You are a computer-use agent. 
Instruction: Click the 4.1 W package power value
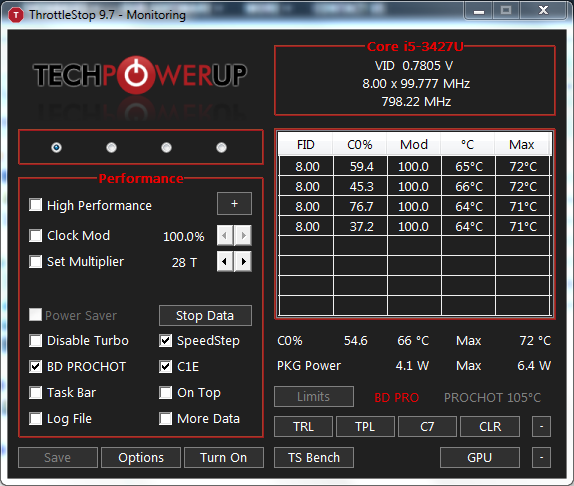click(x=412, y=366)
